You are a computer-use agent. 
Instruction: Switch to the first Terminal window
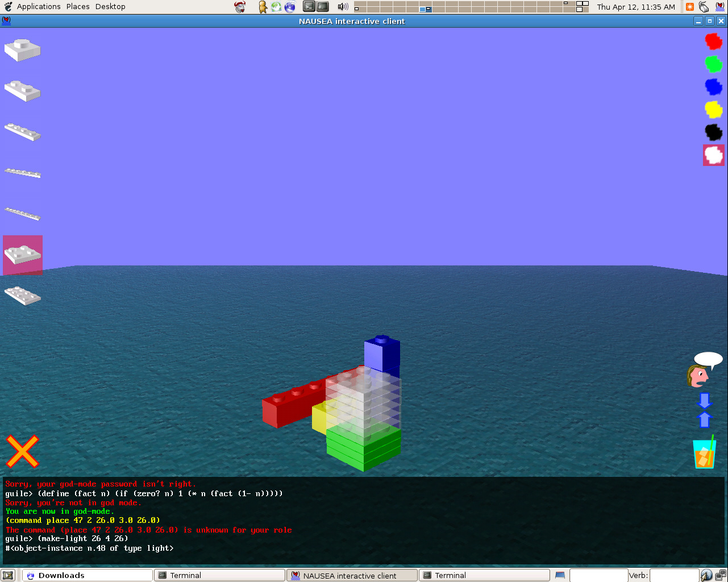point(219,575)
